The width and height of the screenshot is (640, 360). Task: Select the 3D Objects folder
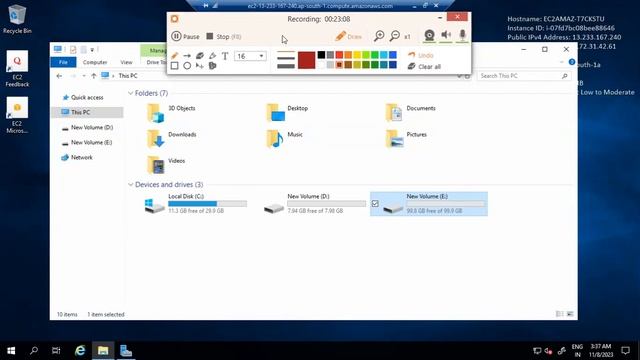pyautogui.click(x=171, y=113)
